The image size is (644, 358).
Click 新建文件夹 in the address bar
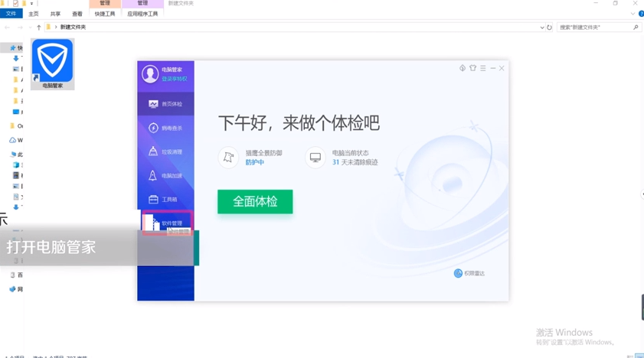[x=73, y=27]
